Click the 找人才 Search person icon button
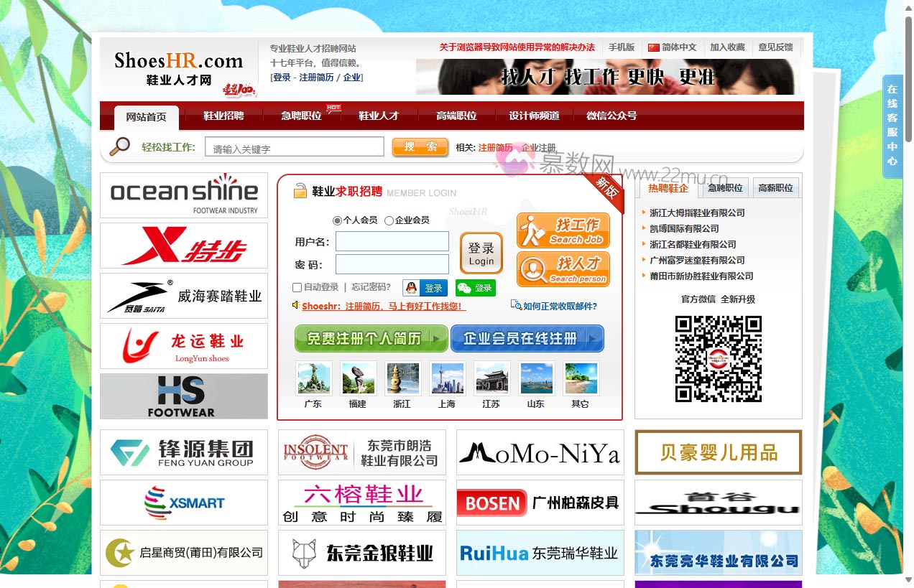This screenshot has height=588, width=914. [563, 269]
